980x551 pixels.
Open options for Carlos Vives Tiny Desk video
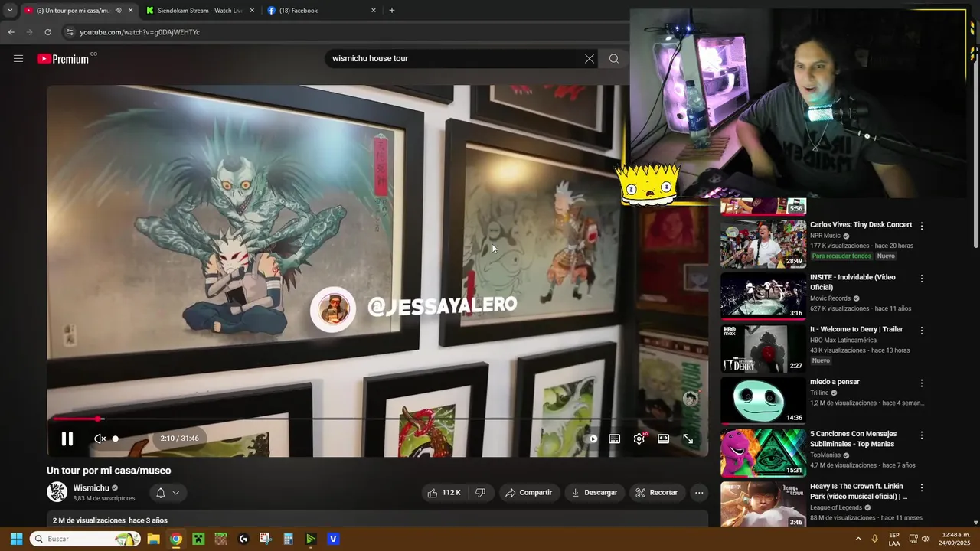pyautogui.click(x=922, y=227)
